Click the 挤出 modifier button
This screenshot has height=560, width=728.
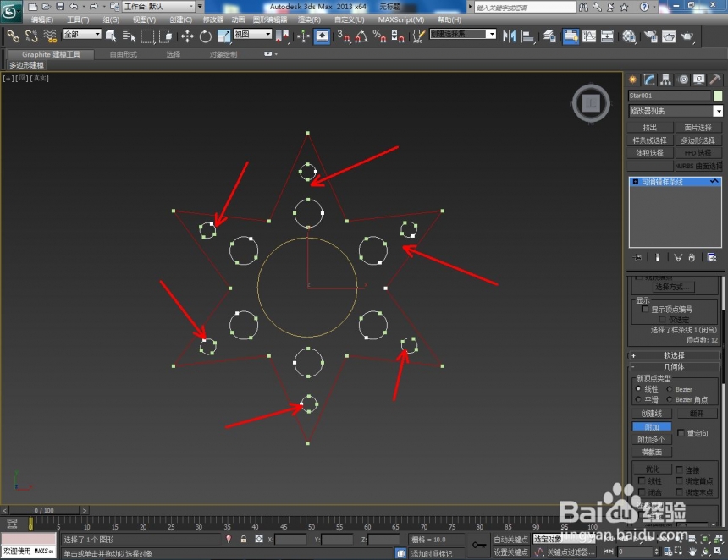tap(649, 127)
